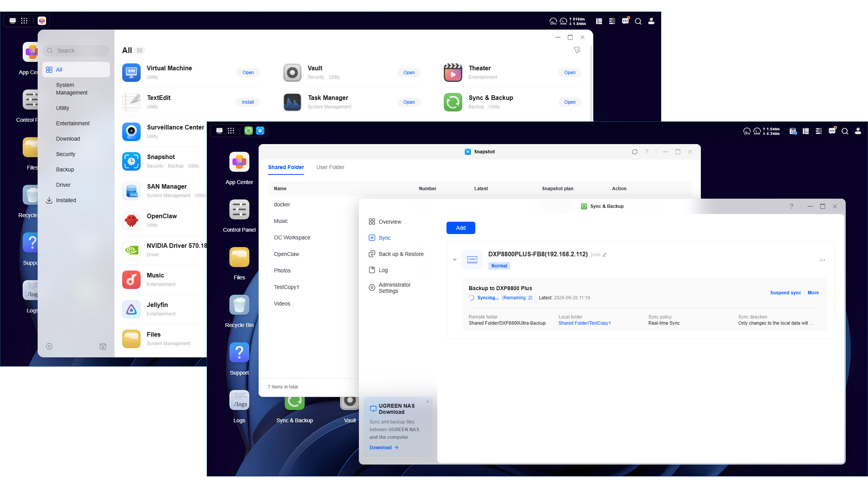Open the Snapshot app icon in App Center list
Image resolution: width=868 pixels, height=488 pixels.
coord(131,161)
